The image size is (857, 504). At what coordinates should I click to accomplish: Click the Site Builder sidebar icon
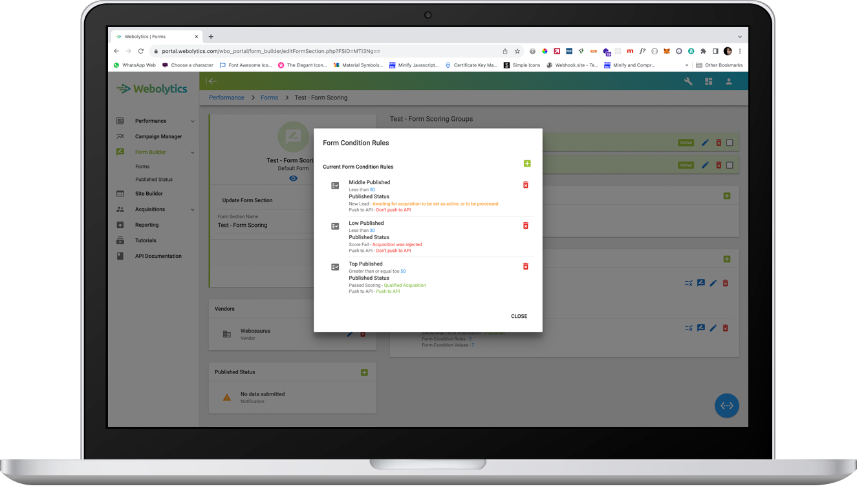(120, 194)
